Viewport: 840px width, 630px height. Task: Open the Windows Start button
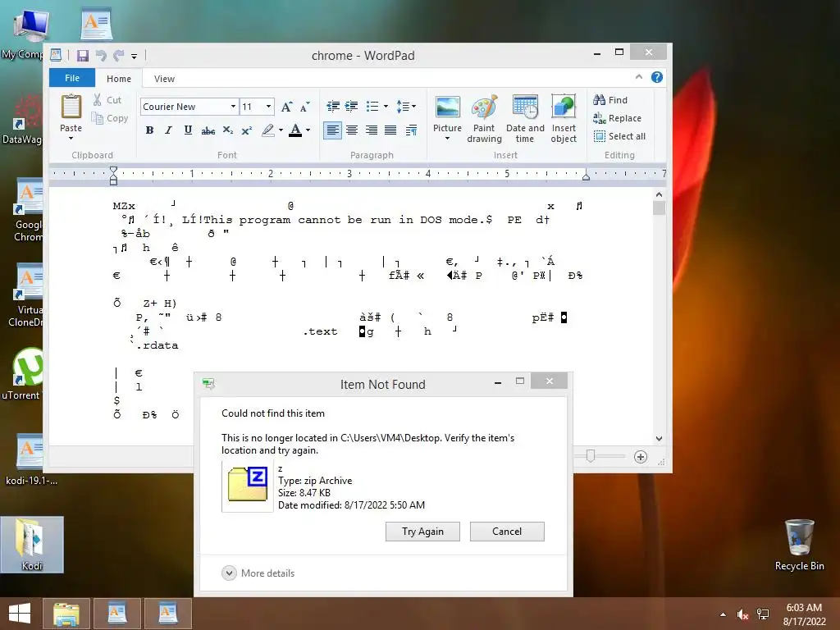coord(20,614)
